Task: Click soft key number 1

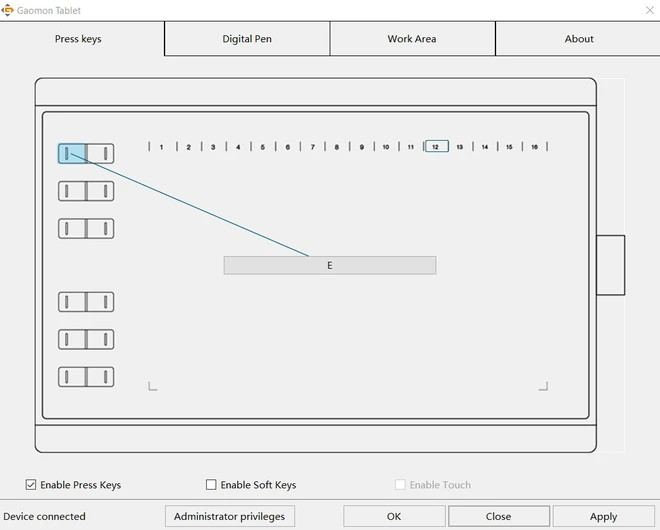Action: tap(162, 147)
